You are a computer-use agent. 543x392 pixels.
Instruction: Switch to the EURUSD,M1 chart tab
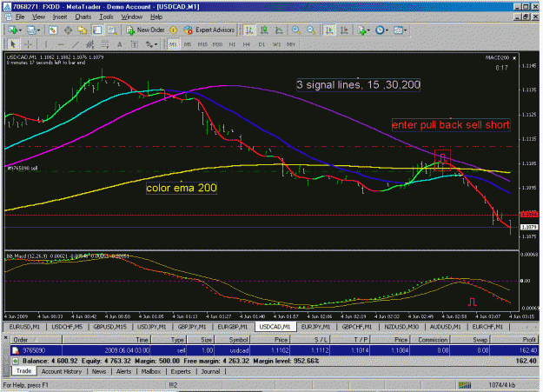pyautogui.click(x=24, y=327)
